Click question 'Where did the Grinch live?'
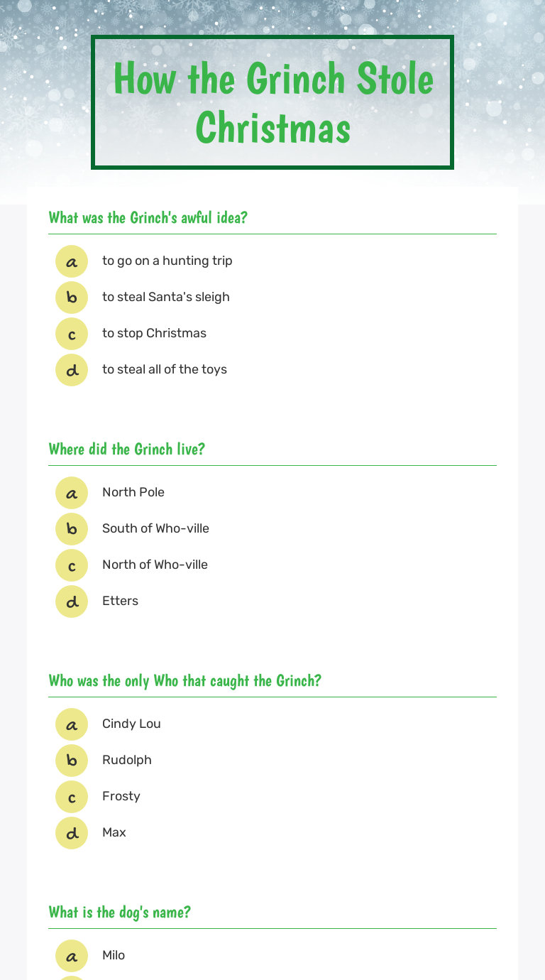Image resolution: width=545 pixels, height=980 pixels. (126, 449)
